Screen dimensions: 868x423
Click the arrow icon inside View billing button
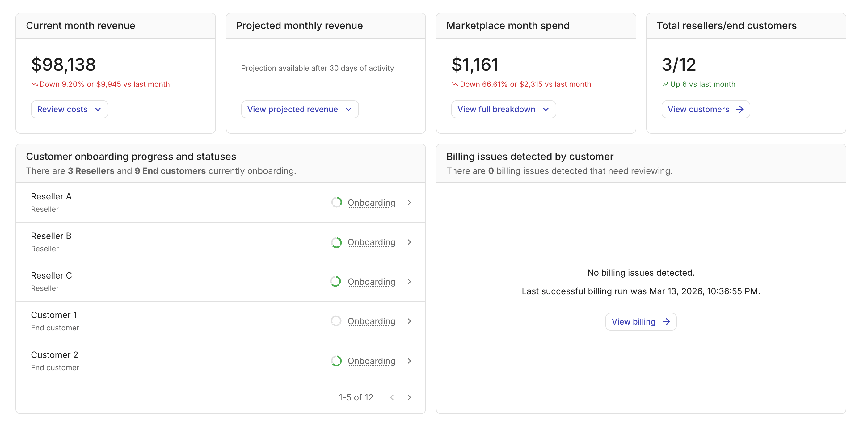tap(666, 322)
